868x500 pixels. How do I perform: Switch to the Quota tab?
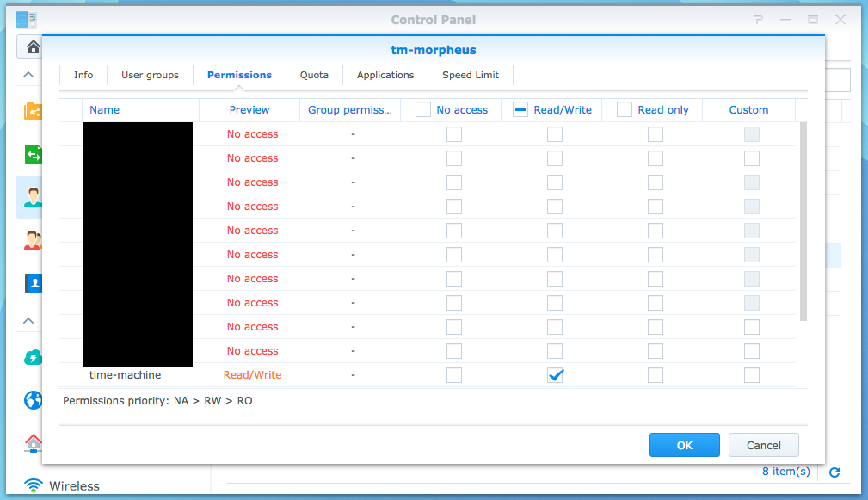click(x=314, y=75)
